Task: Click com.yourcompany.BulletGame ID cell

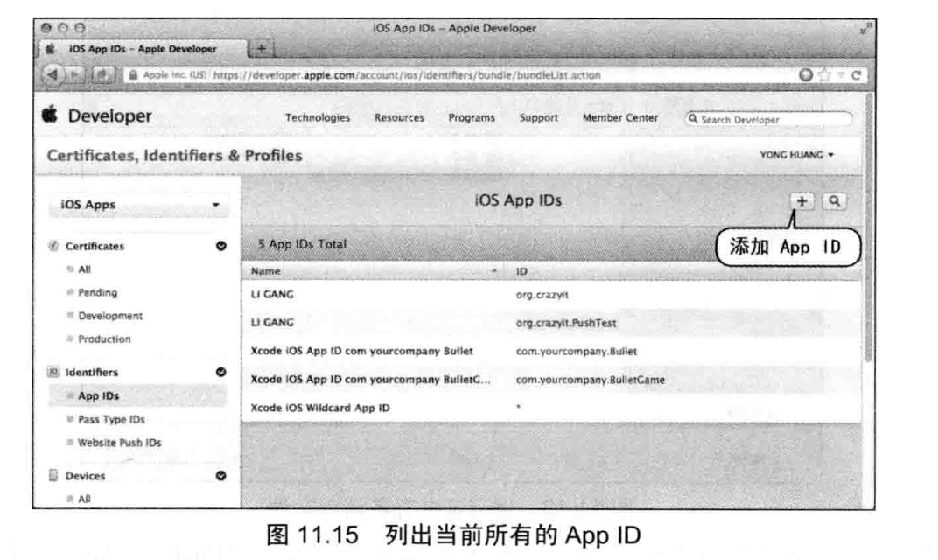Action: [591, 380]
